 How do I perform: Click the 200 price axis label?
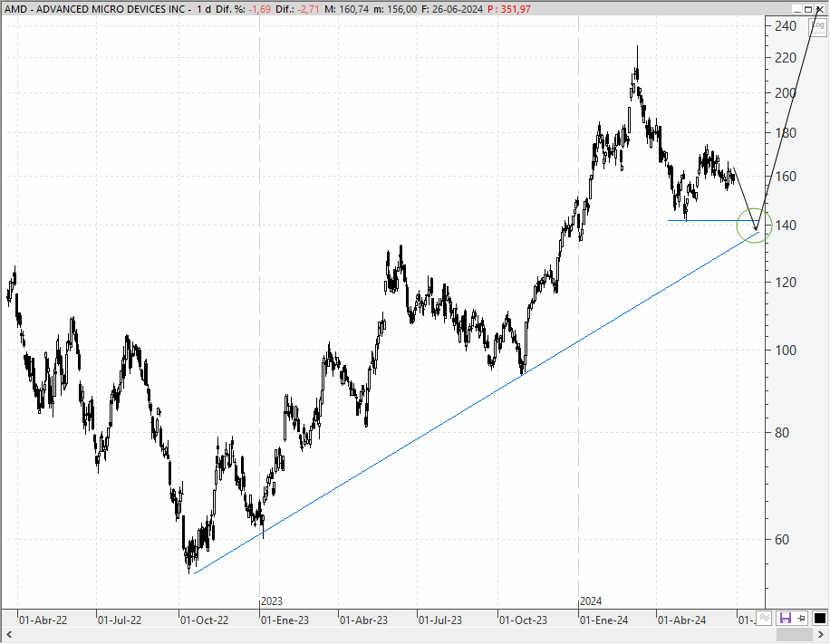point(785,93)
